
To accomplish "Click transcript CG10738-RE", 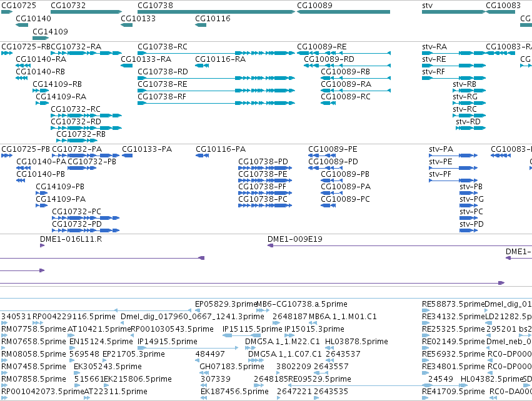I will [x=216, y=91].
